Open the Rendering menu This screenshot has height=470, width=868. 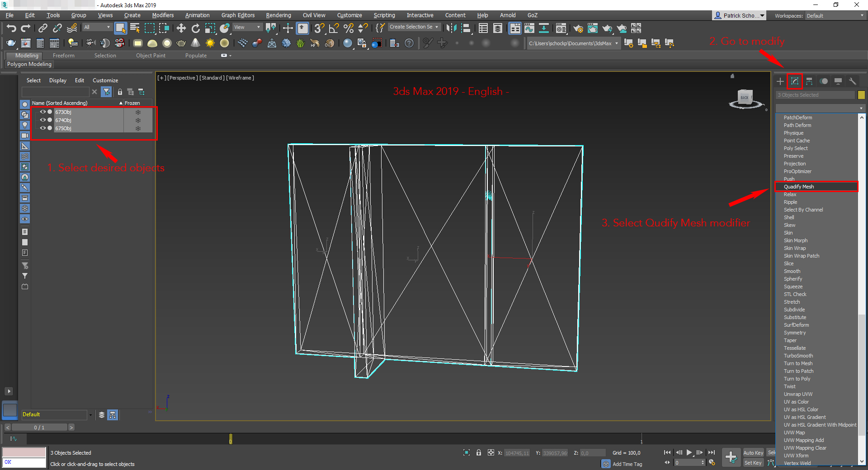(278, 15)
